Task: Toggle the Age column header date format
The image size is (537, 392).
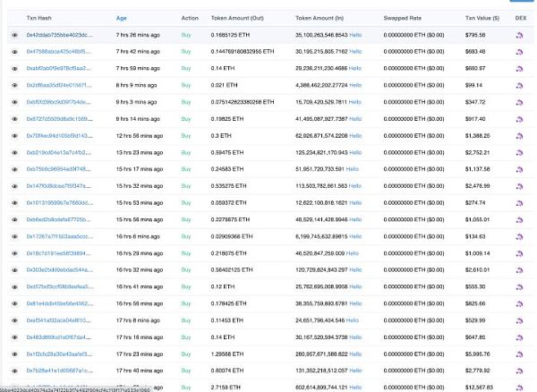Action: (121, 17)
